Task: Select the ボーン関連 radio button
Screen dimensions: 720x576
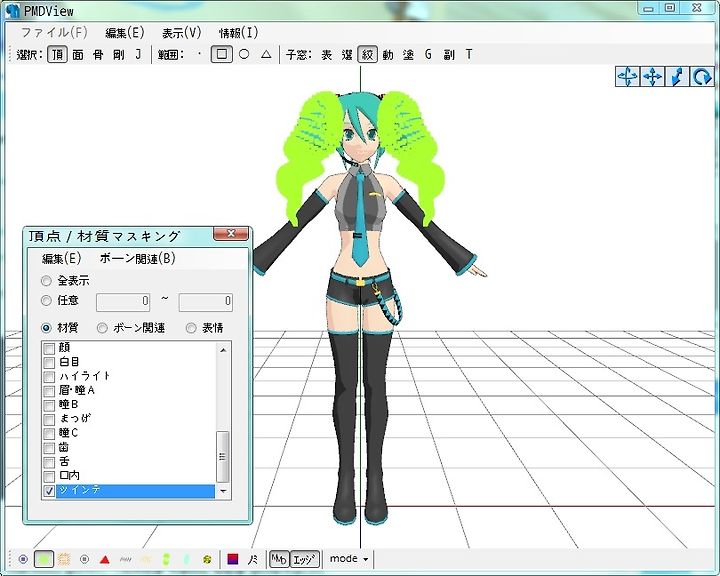Action: 102,328
